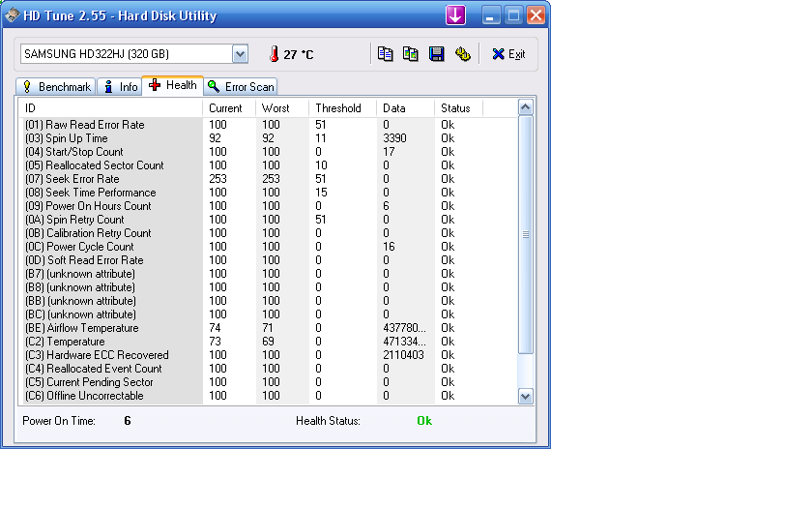
Task: Select the (01) Raw Read Error Rate row
Action: point(268,125)
